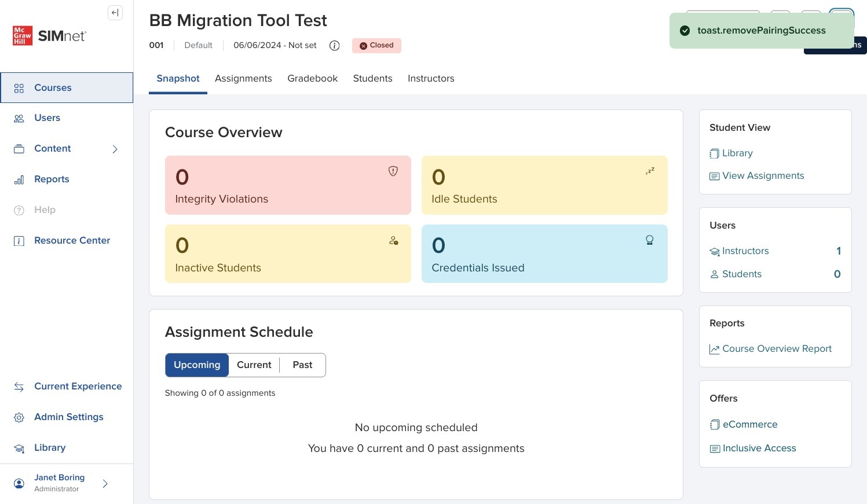Click the Closed status badge

(x=376, y=46)
